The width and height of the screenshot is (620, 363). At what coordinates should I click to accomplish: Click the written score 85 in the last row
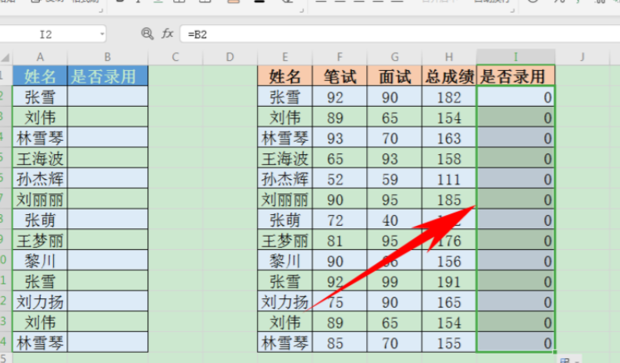pyautogui.click(x=340, y=343)
